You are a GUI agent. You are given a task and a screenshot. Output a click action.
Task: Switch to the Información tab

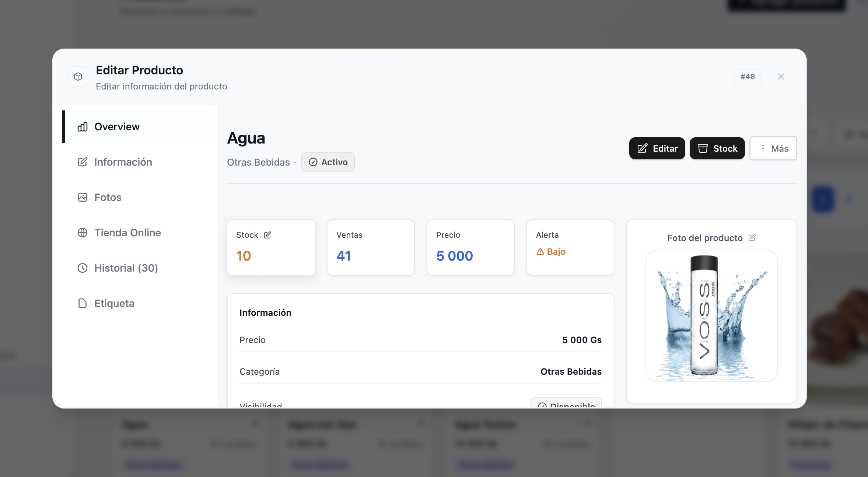pyautogui.click(x=123, y=162)
